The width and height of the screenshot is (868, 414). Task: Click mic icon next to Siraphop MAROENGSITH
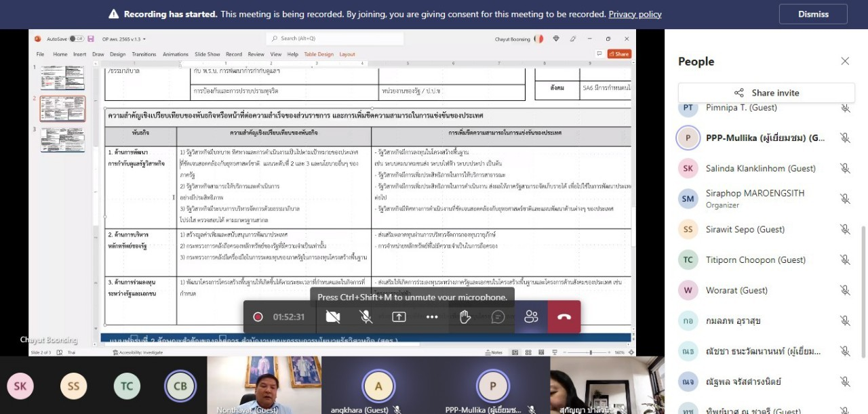845,199
